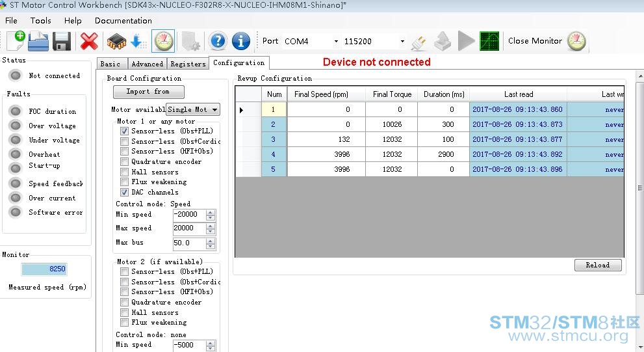Image resolution: width=644 pixels, height=352 pixels.
Task: Click the red X delete icon
Action: [89, 41]
